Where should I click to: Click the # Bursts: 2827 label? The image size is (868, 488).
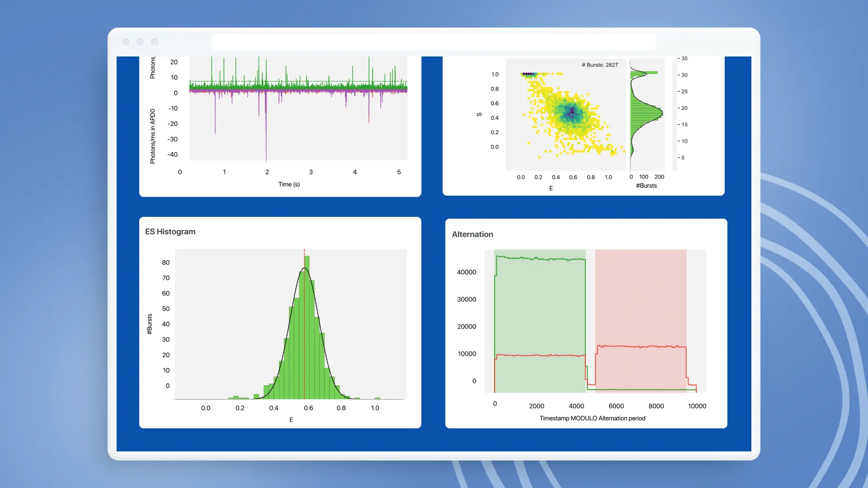coord(599,65)
